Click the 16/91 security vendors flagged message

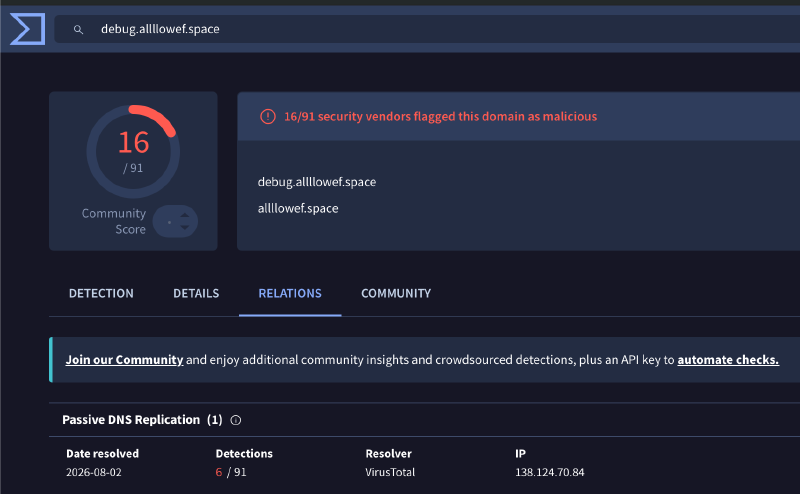click(440, 116)
